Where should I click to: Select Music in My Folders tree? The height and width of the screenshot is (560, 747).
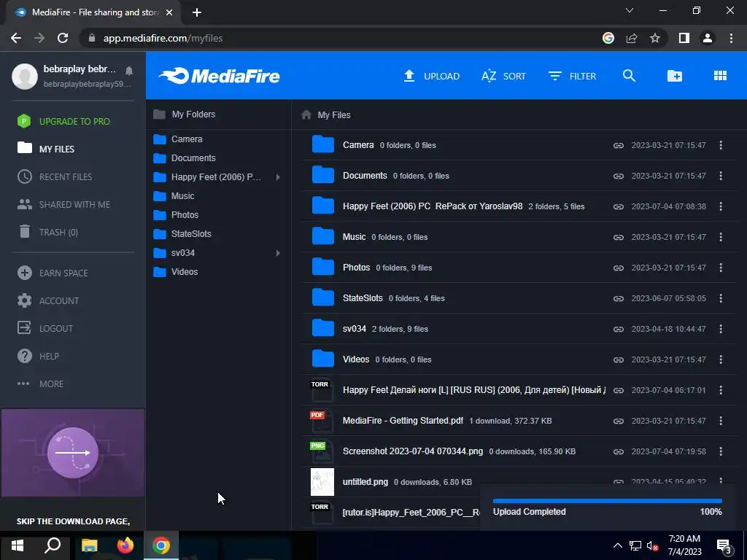(174, 196)
